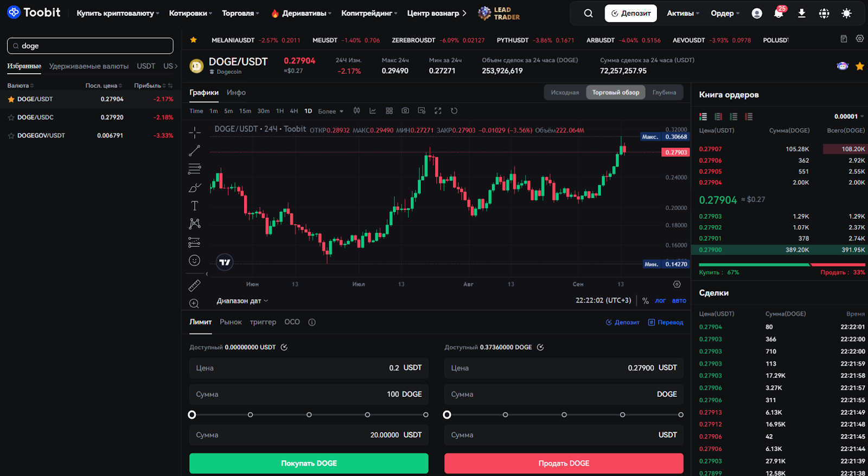Open notifications bell with 25 badge
The image size is (868, 476).
779,12
